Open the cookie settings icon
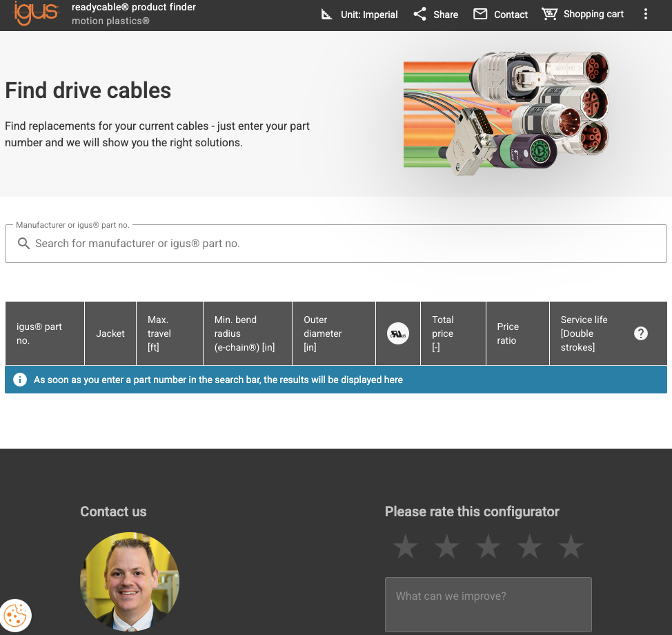Screen dimensions: 672x635 point(14,615)
